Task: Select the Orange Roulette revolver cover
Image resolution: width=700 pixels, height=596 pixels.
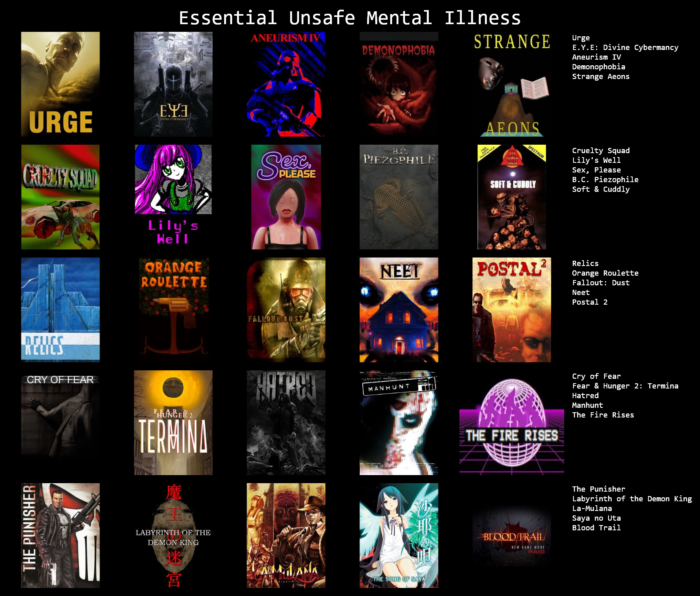Action: click(x=173, y=310)
